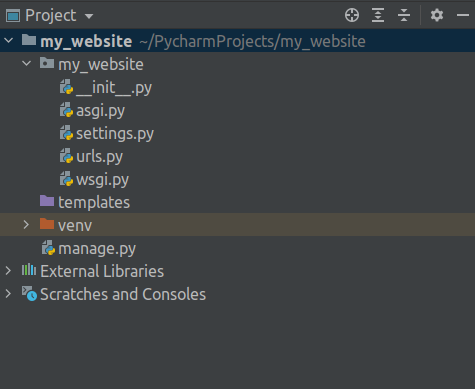Expand the venv folder
475x389 pixels.
[x=26, y=225]
